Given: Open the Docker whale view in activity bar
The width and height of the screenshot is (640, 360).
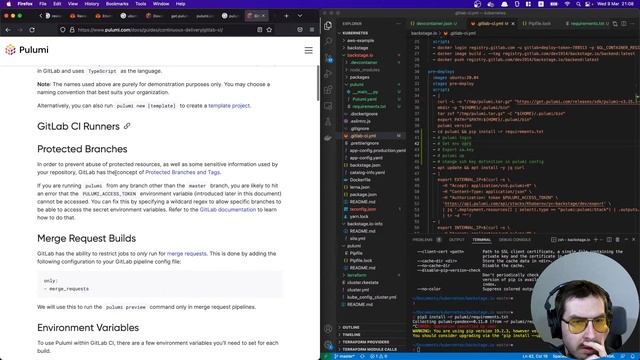Looking at the screenshot, I should pyautogui.click(x=328, y=138).
